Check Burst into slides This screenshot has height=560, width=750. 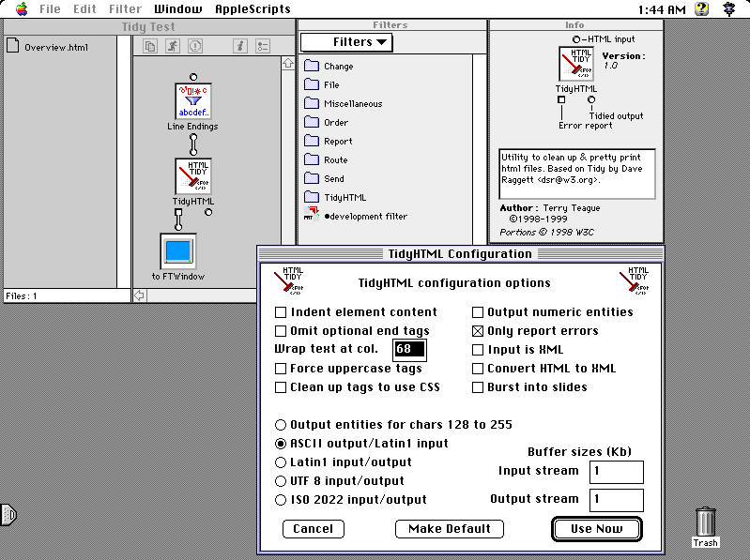point(478,387)
